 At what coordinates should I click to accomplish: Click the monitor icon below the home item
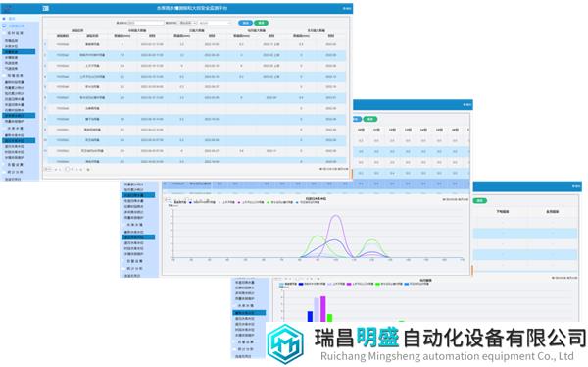5,26
